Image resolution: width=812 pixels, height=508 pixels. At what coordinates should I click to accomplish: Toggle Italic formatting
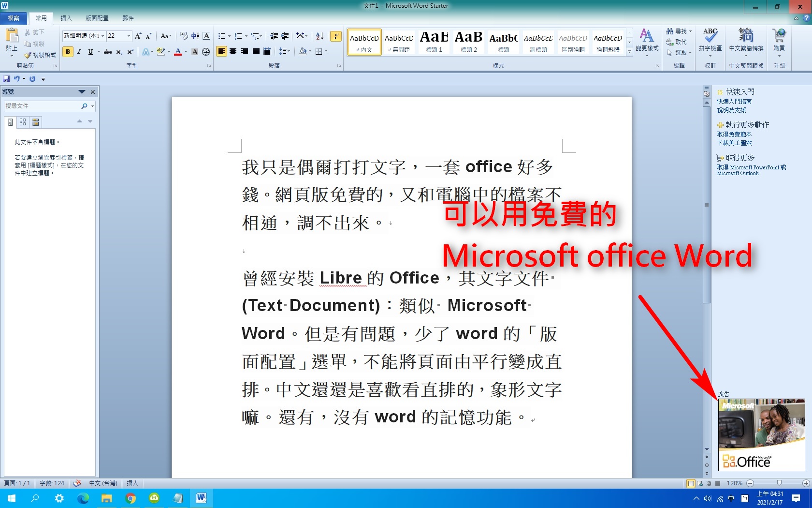tap(79, 52)
